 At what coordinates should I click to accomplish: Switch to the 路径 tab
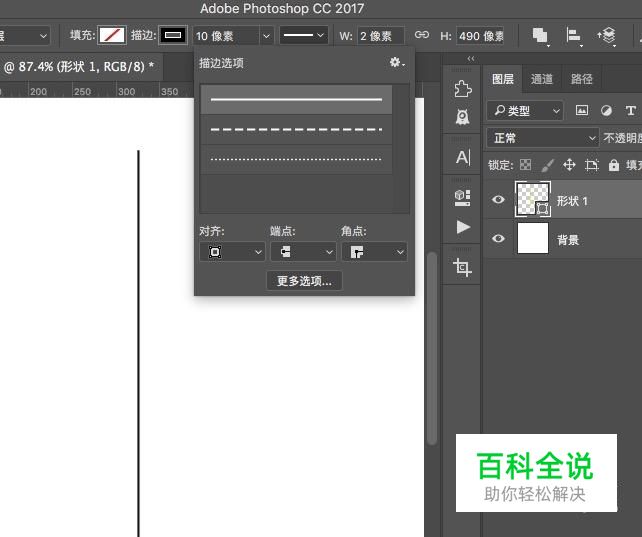click(581, 79)
